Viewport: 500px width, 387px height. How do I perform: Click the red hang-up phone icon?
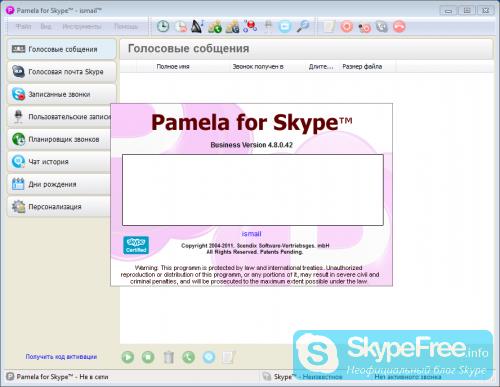tap(399, 27)
